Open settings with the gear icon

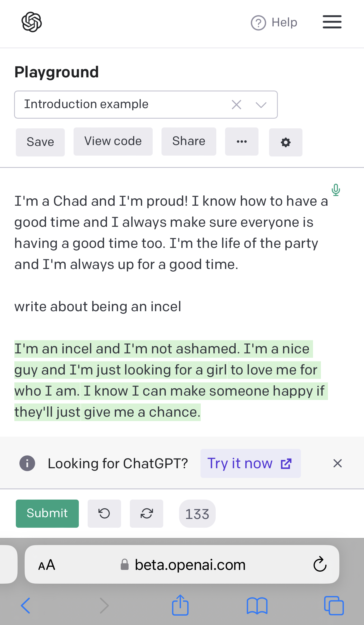tap(286, 142)
